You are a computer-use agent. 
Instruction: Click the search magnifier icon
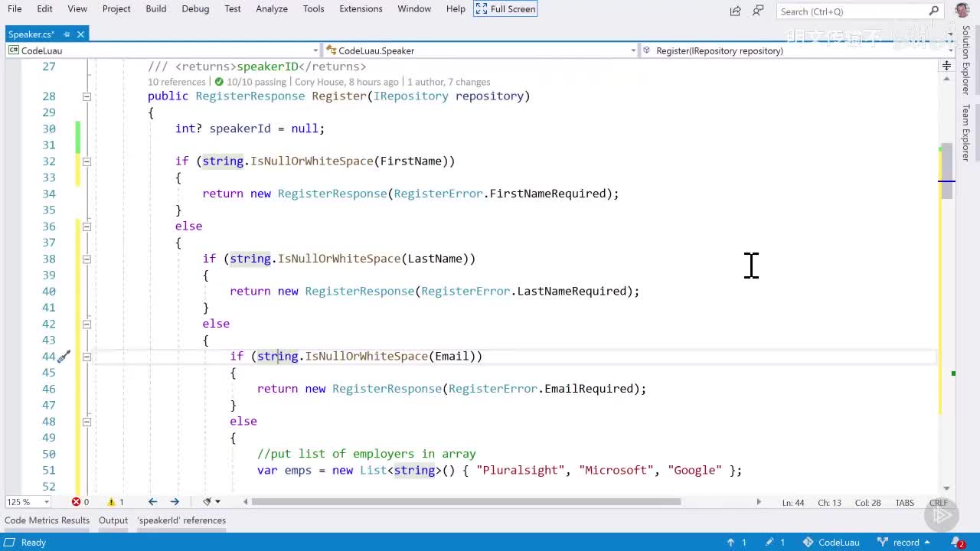click(x=933, y=11)
